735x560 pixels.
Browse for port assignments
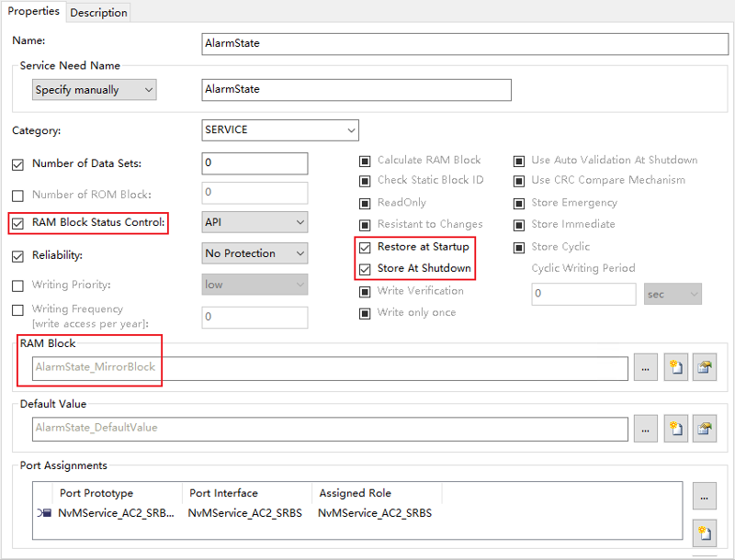[704, 496]
